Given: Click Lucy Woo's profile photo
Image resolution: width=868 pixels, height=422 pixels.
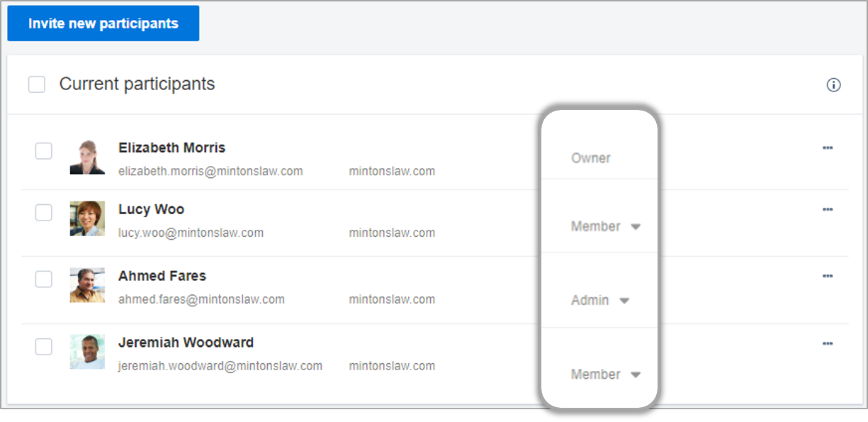Looking at the screenshot, I should [87, 218].
